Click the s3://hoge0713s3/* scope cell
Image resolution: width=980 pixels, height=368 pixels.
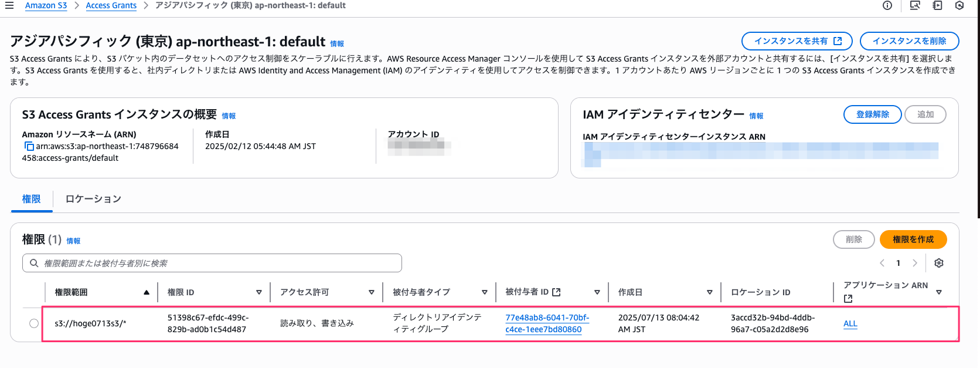pos(90,323)
